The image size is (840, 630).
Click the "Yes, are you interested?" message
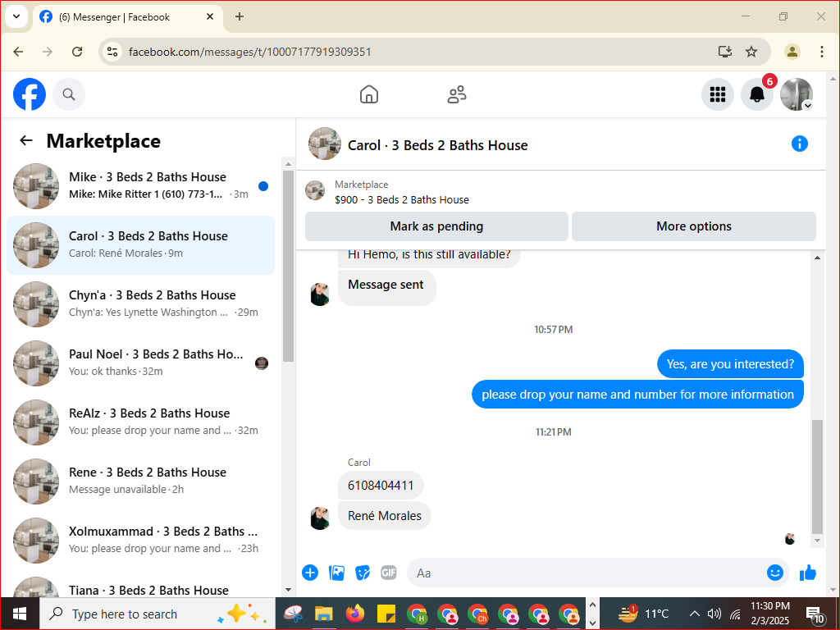pos(730,364)
